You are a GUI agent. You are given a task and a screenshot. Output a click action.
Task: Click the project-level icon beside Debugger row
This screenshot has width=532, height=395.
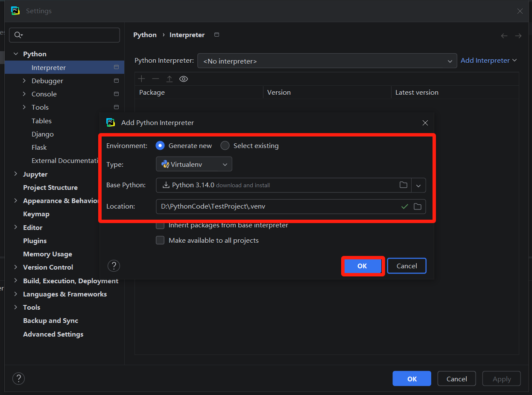pyautogui.click(x=116, y=81)
